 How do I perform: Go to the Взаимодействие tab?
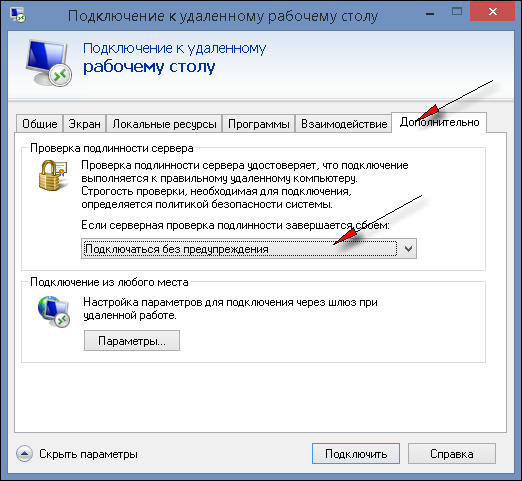[x=344, y=124]
